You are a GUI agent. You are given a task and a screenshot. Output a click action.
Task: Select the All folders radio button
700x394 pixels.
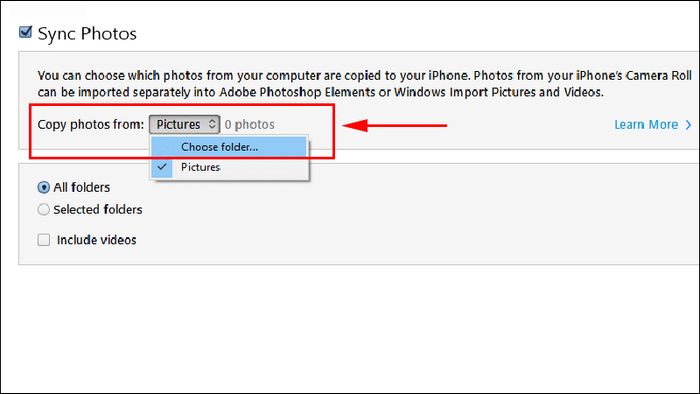(43, 187)
